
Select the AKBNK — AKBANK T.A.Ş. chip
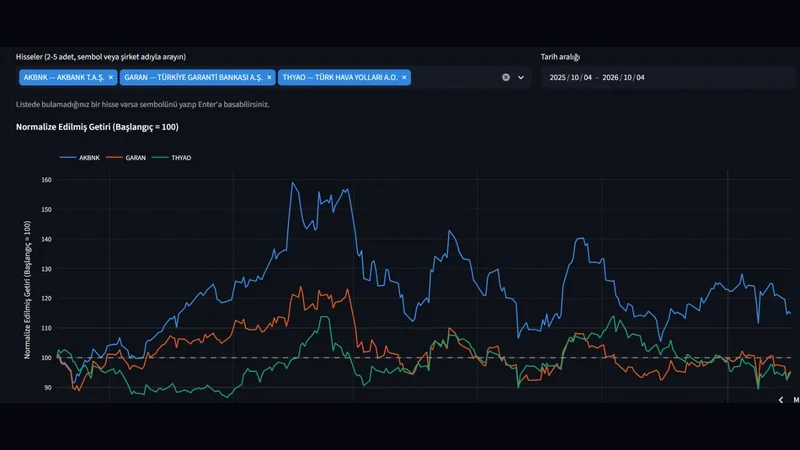68,78
